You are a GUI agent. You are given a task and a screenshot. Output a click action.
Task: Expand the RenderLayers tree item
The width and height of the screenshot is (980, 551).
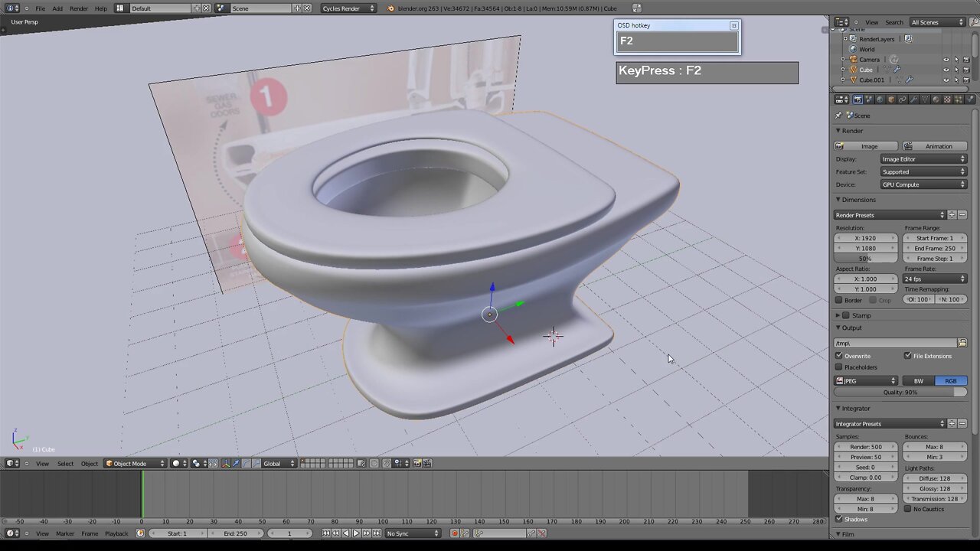(844, 39)
